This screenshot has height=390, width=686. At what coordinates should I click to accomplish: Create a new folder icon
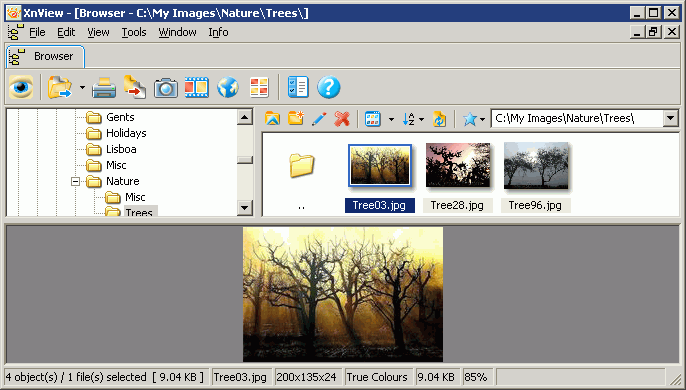pos(296,118)
